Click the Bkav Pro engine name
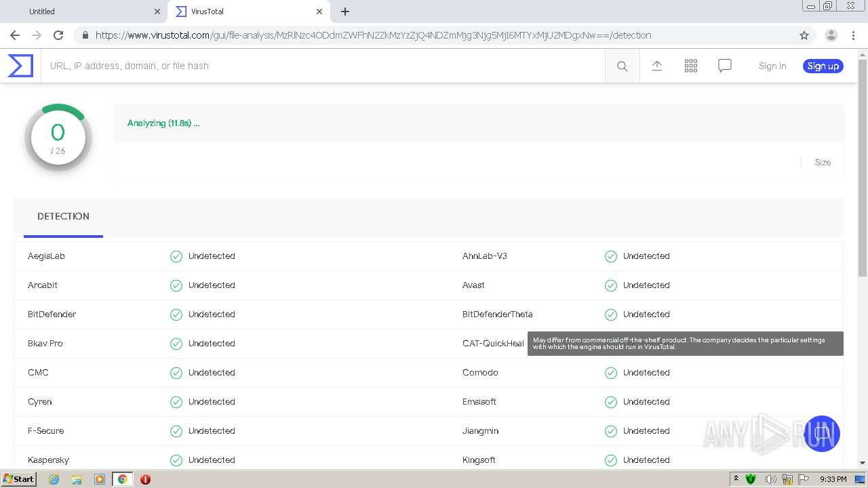 pyautogui.click(x=45, y=344)
